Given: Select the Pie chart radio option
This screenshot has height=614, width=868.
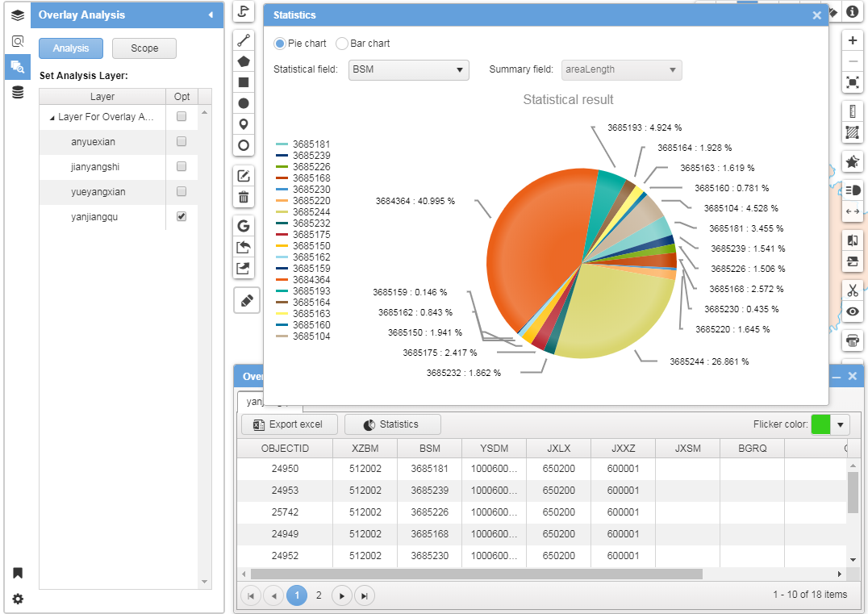Looking at the screenshot, I should pos(280,44).
